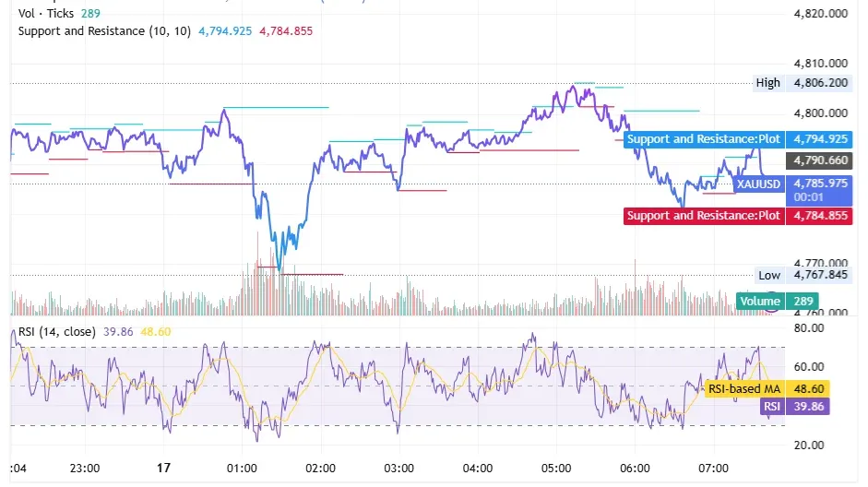The height and width of the screenshot is (487, 868).
Task: Click the green Volume label tag
Action: (x=759, y=301)
